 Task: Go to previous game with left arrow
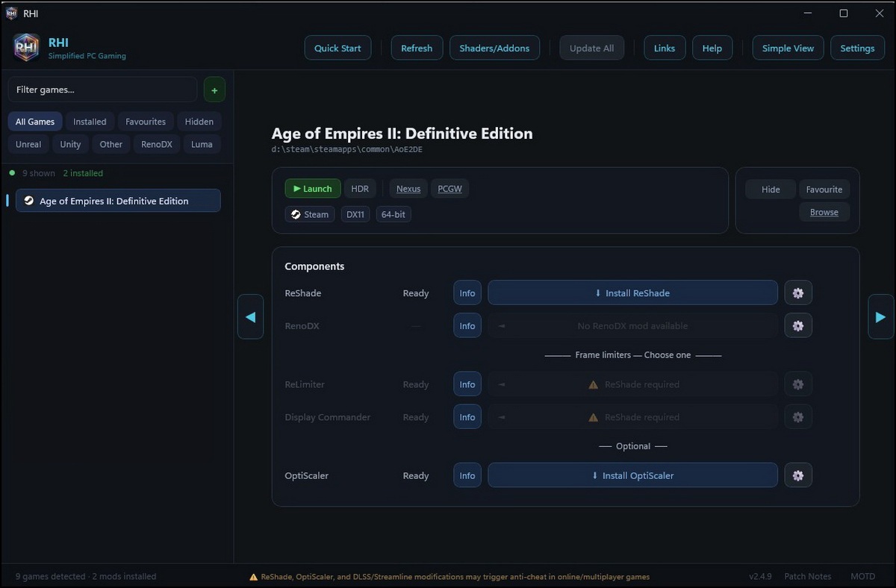(250, 317)
